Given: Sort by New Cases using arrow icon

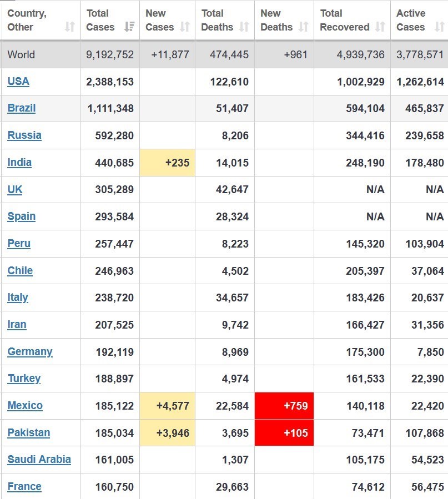Looking at the screenshot, I should coord(185,27).
